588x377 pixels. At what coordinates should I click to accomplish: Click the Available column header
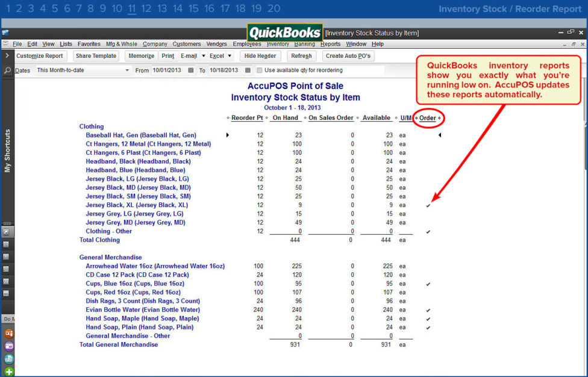376,117
